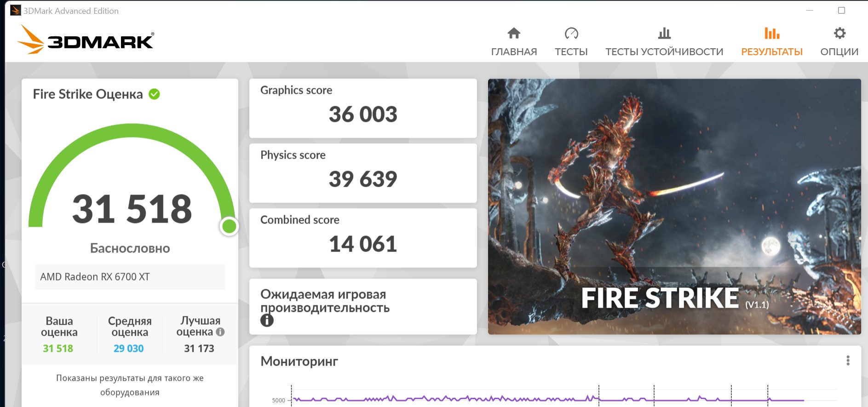Click the Мониторинг heading
The image size is (868, 407).
click(x=299, y=361)
